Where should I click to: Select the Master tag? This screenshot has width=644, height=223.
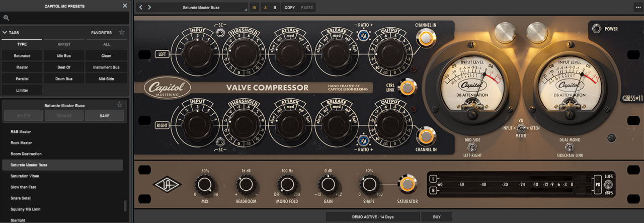point(22,67)
